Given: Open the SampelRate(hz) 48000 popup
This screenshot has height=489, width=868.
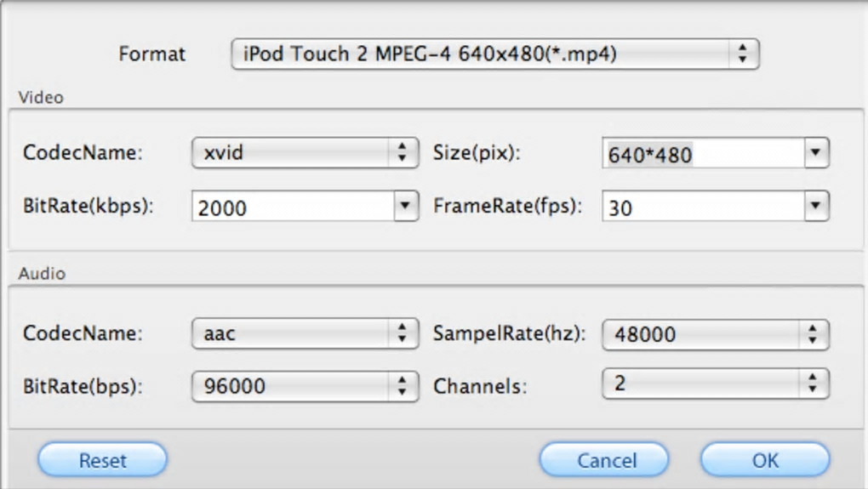Looking at the screenshot, I should pyautogui.click(x=702, y=333).
